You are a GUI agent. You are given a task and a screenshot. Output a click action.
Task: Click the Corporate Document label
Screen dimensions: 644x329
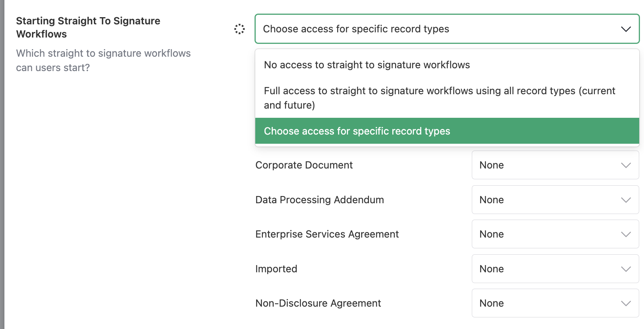[x=304, y=165]
